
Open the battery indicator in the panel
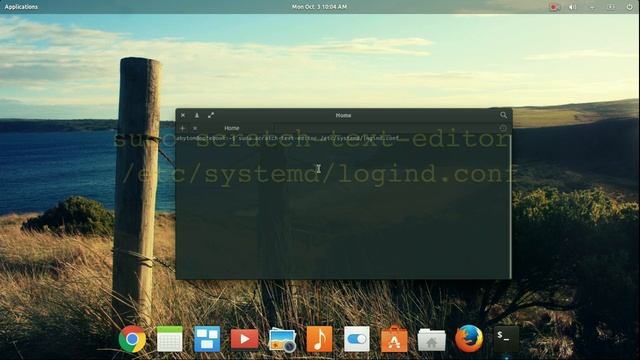pos(611,7)
